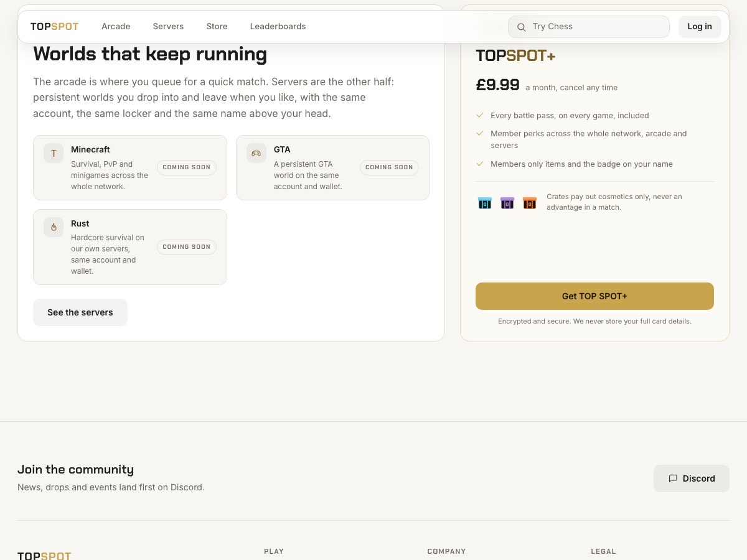Click the Coming Soon badge on Minecraft
The image size is (747, 560).
pyautogui.click(x=187, y=167)
